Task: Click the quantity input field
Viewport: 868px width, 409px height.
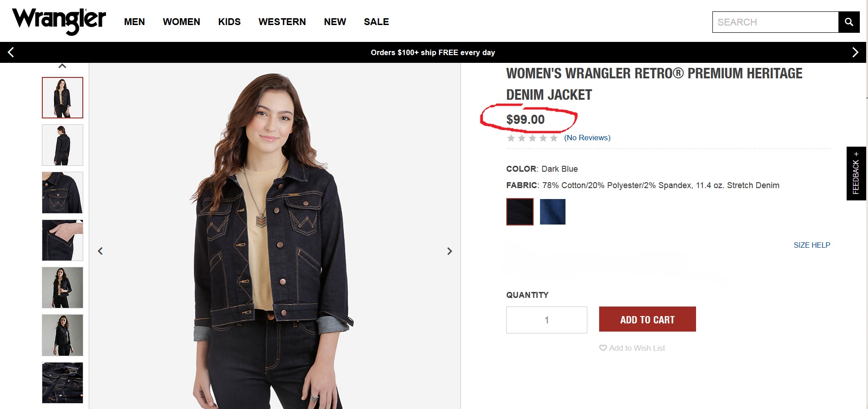Action: click(546, 320)
